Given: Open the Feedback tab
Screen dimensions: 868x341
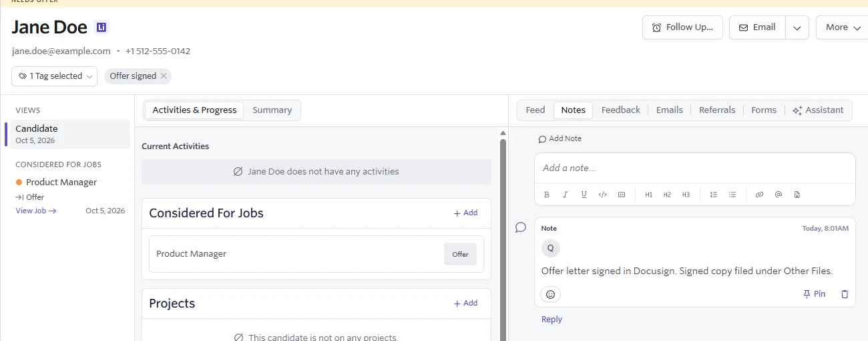Looking at the screenshot, I should [x=620, y=110].
